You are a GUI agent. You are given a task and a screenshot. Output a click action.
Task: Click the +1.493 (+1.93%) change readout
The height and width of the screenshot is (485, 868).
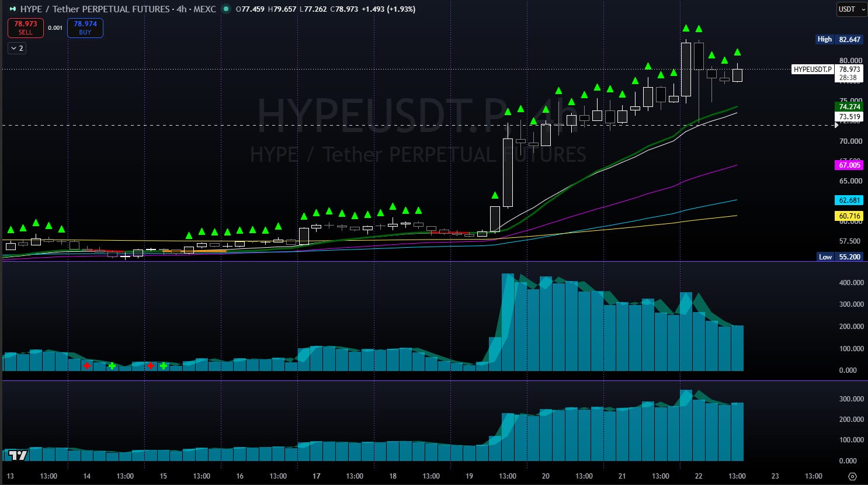tap(388, 9)
